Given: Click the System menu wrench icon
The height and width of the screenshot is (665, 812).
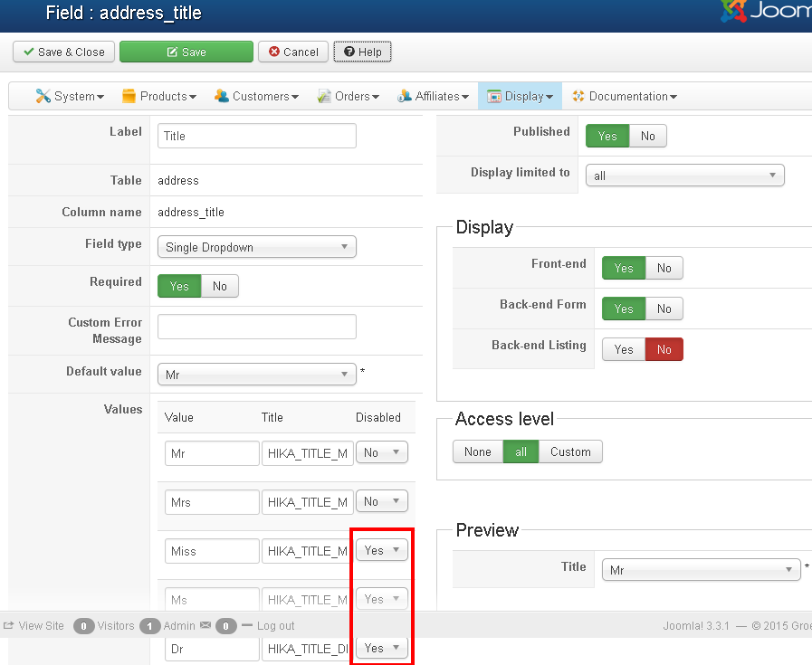Looking at the screenshot, I should [43, 96].
